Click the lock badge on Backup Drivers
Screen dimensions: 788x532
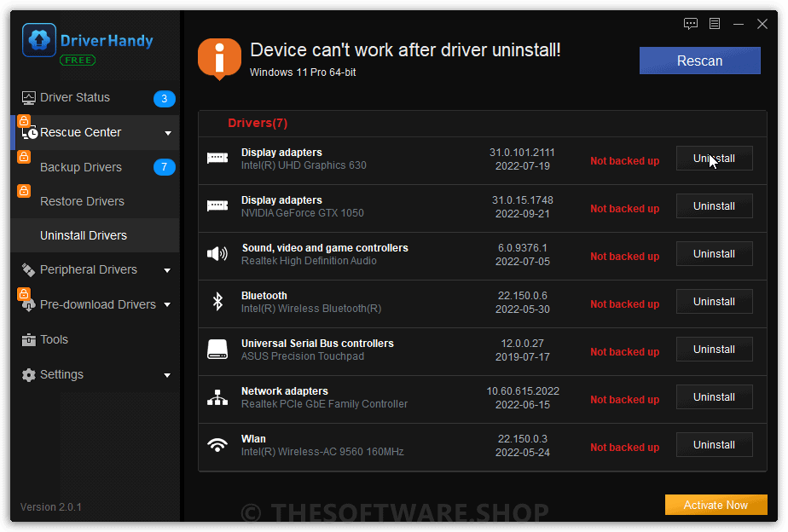(x=24, y=157)
